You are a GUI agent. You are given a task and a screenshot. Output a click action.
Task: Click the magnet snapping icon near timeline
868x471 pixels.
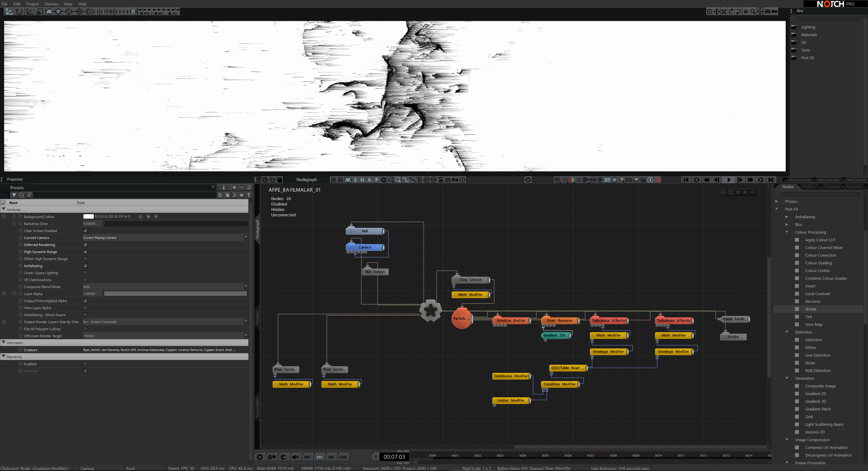(283, 457)
